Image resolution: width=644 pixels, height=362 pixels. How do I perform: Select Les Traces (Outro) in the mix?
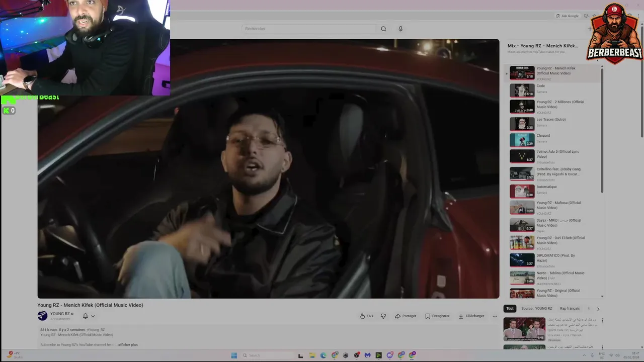tap(553, 124)
